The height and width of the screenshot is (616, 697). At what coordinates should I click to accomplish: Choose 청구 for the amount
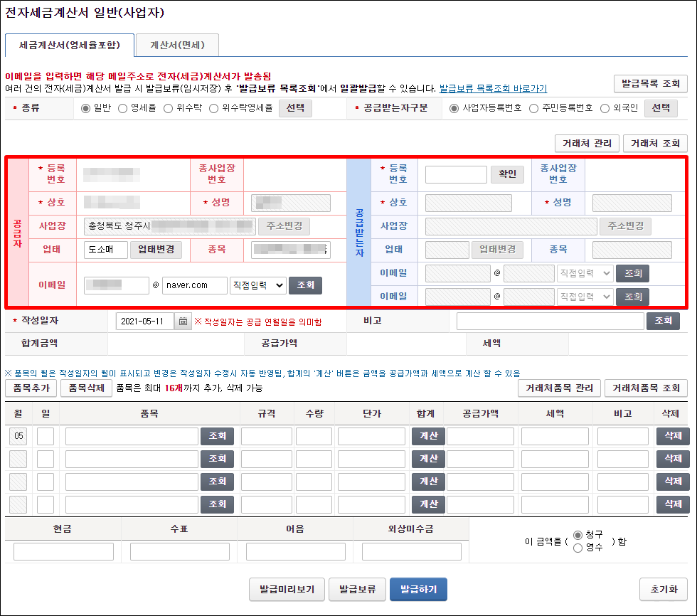click(578, 535)
